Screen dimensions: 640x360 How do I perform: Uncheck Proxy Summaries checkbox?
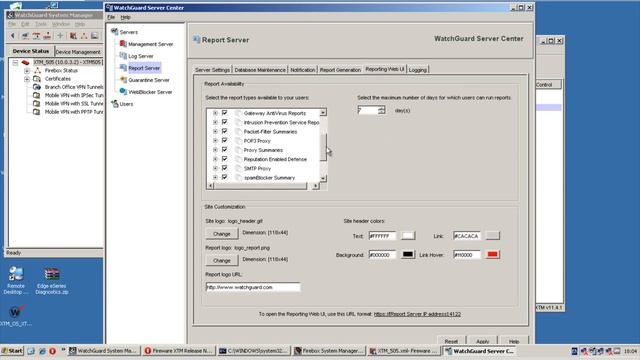point(224,149)
